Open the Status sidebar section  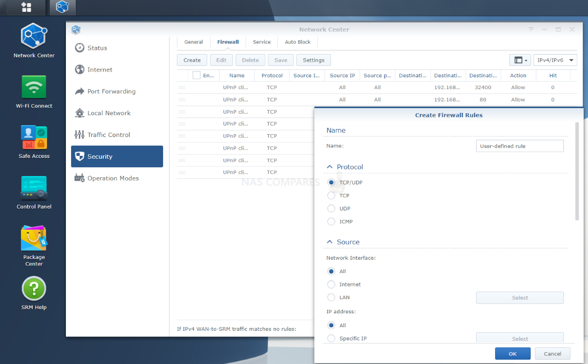[117, 48]
